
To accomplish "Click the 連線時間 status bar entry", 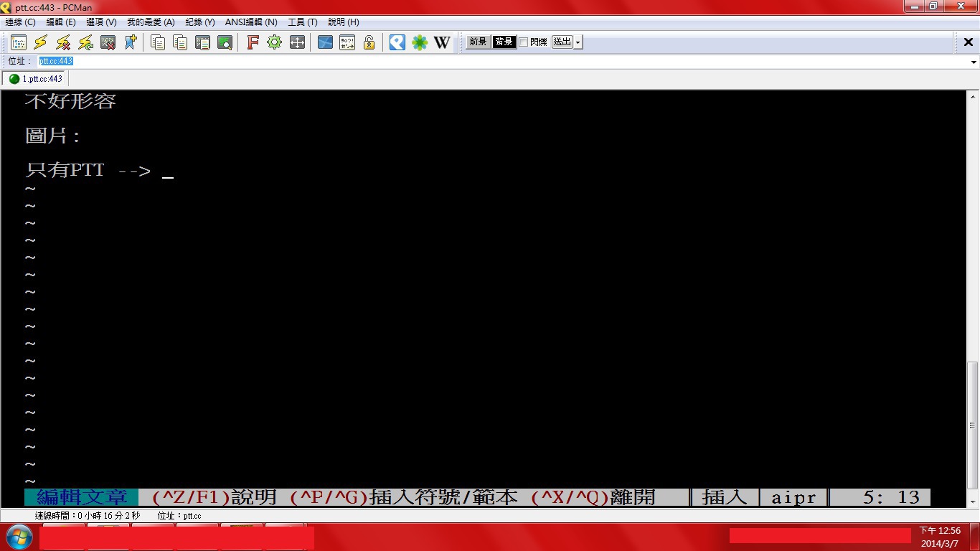I will click(88, 516).
